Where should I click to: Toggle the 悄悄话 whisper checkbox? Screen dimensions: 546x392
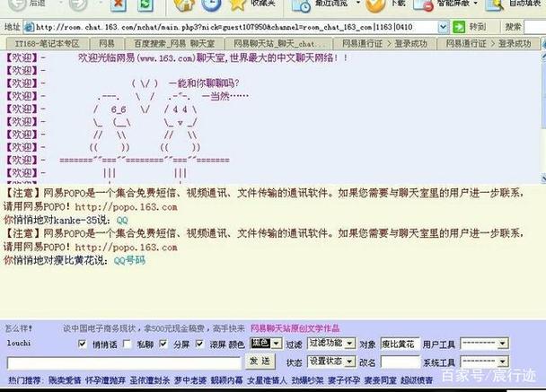(x=83, y=344)
